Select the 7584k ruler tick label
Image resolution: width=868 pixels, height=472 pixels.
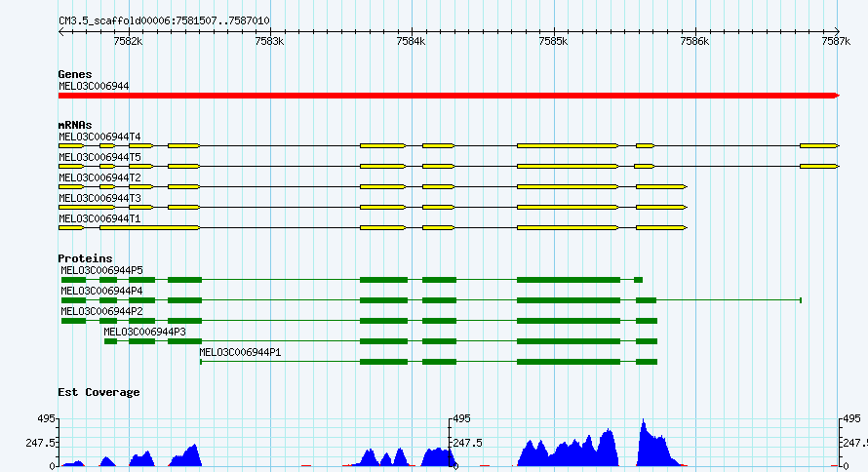[x=412, y=42]
